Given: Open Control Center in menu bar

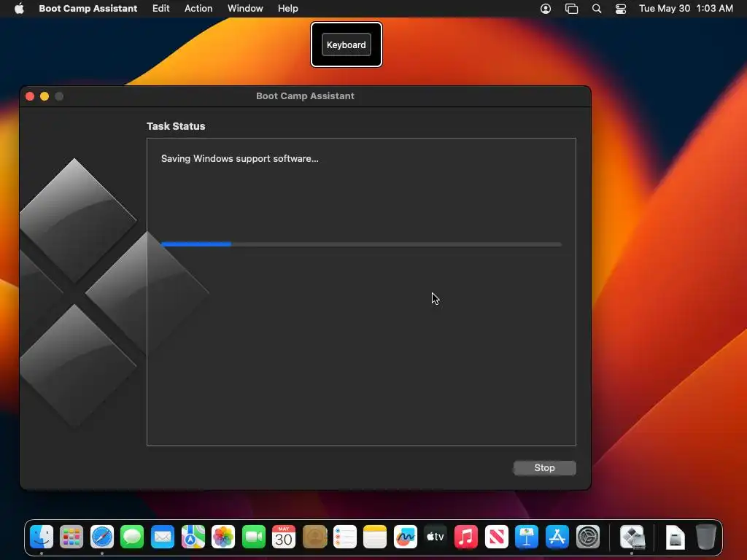Looking at the screenshot, I should (621, 9).
